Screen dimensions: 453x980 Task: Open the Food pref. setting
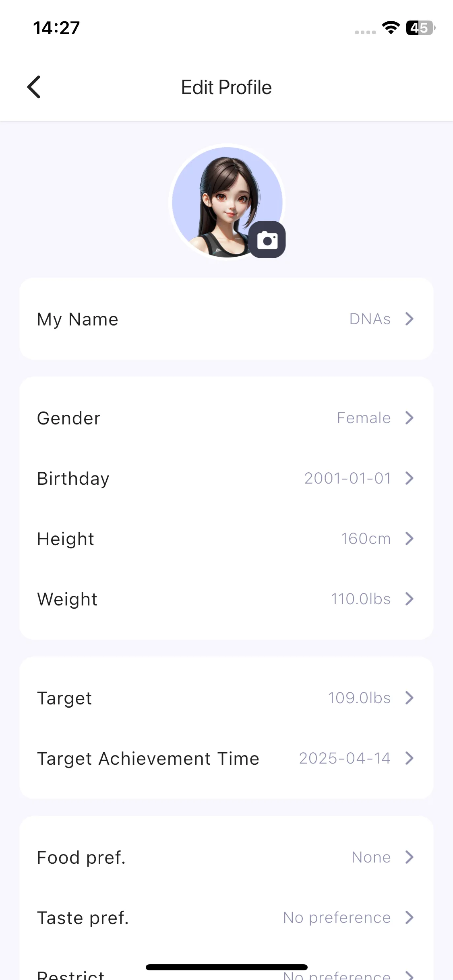[226, 857]
